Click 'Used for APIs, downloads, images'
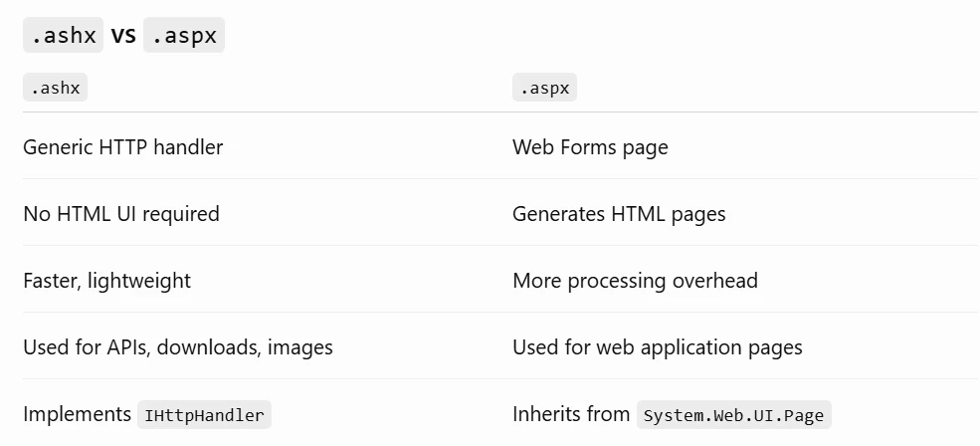 (x=178, y=347)
